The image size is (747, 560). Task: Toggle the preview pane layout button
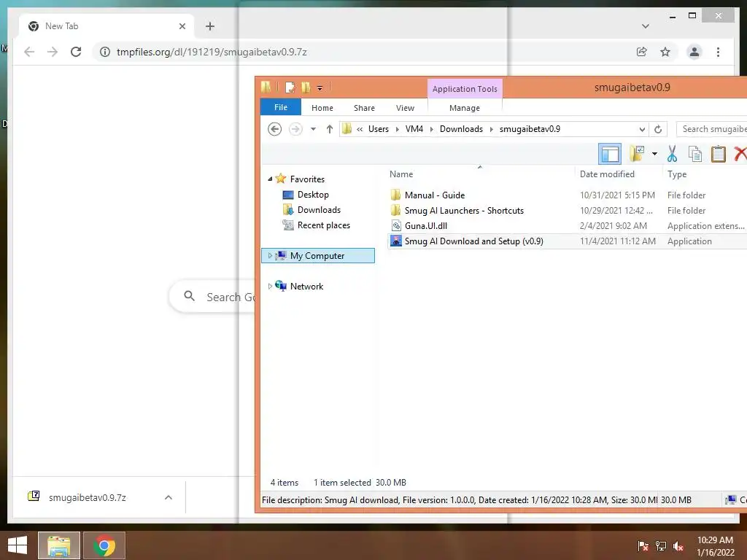610,154
